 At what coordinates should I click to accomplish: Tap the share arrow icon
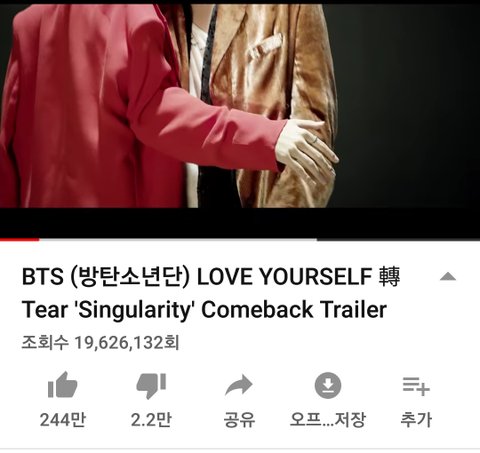click(x=239, y=385)
